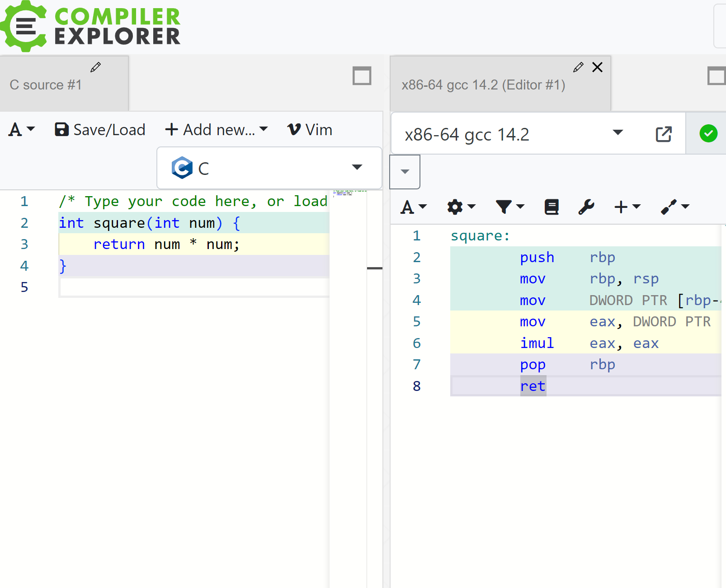726x588 pixels.
Task: Click the empty source line 5
Action: (194, 287)
